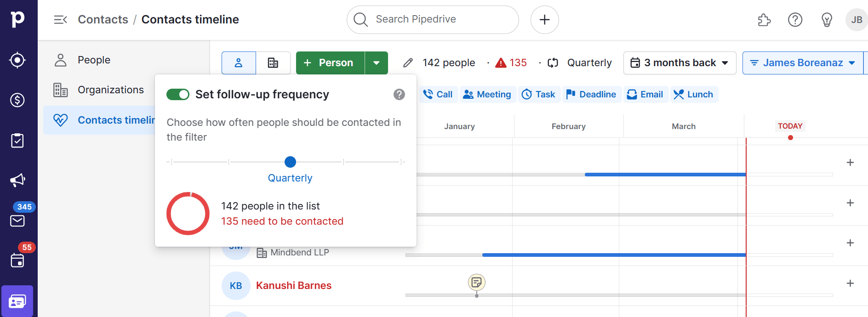Click the TODAY marker
The height and width of the screenshot is (317, 868).
click(790, 126)
